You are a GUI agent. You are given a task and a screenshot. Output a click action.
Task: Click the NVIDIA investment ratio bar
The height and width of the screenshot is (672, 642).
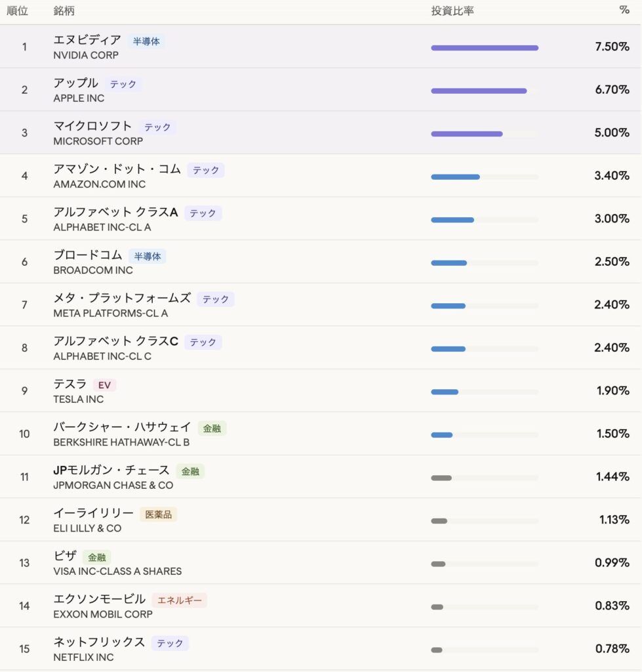pyautogui.click(x=484, y=48)
